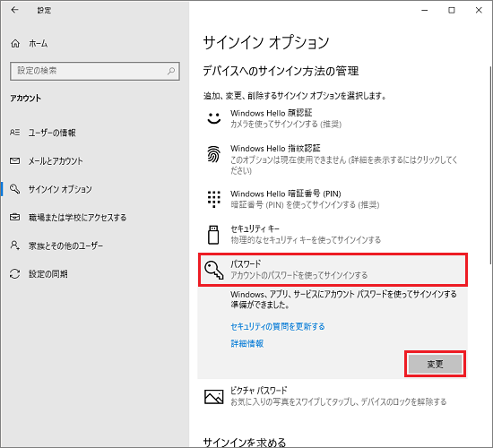Open ユーザーの情報 page

click(x=52, y=133)
